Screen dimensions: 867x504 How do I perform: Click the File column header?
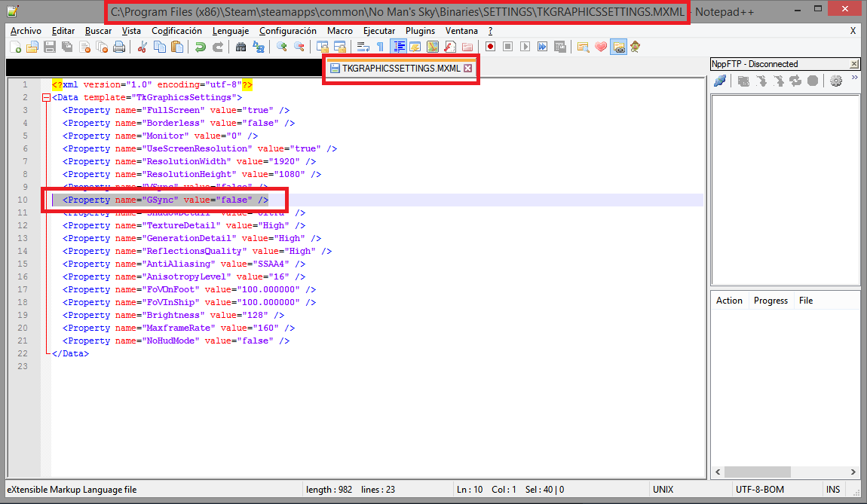point(806,301)
